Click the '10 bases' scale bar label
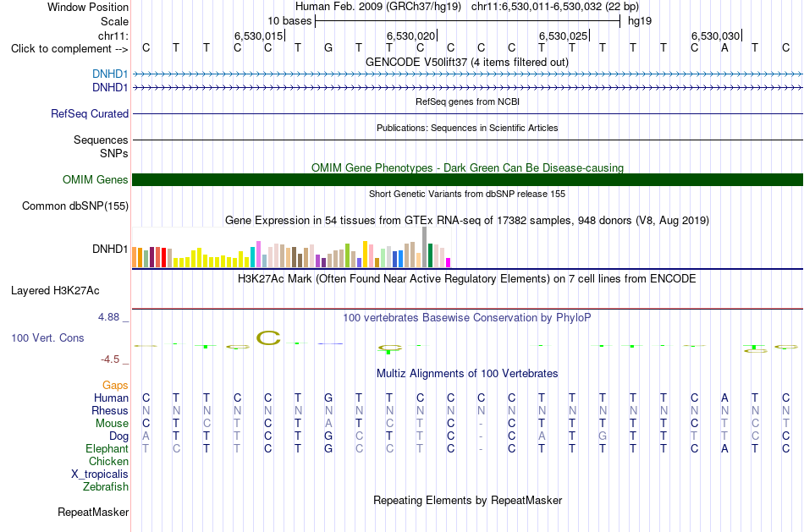 289,21
